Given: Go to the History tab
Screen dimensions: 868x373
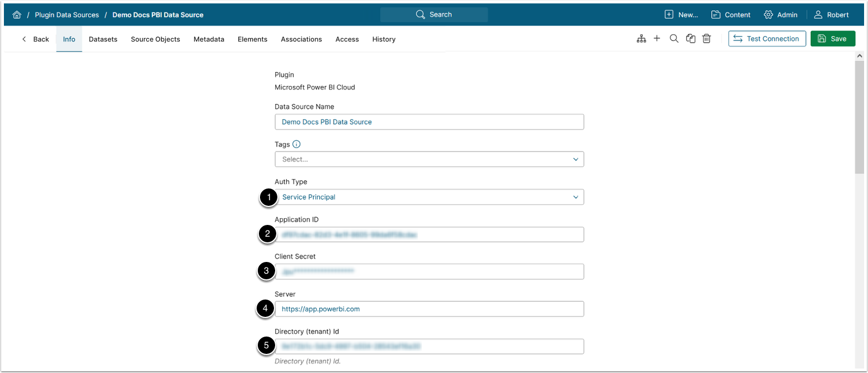Looking at the screenshot, I should [384, 39].
